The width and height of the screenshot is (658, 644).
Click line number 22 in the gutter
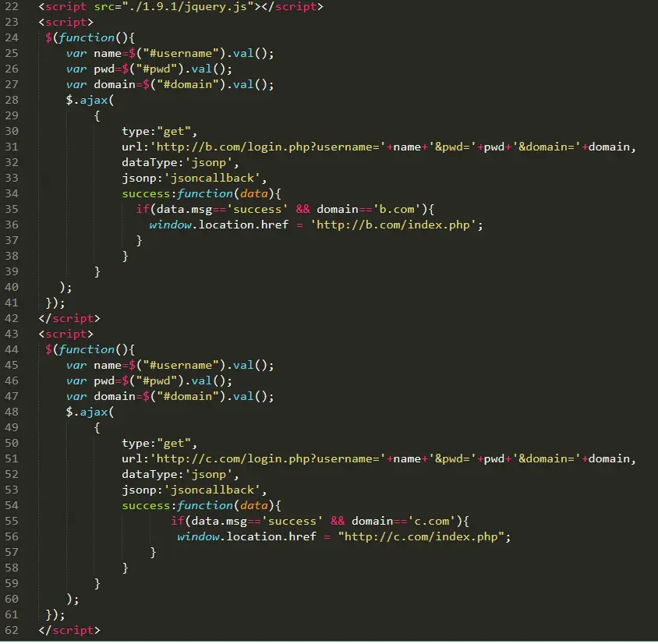pyautogui.click(x=12, y=7)
